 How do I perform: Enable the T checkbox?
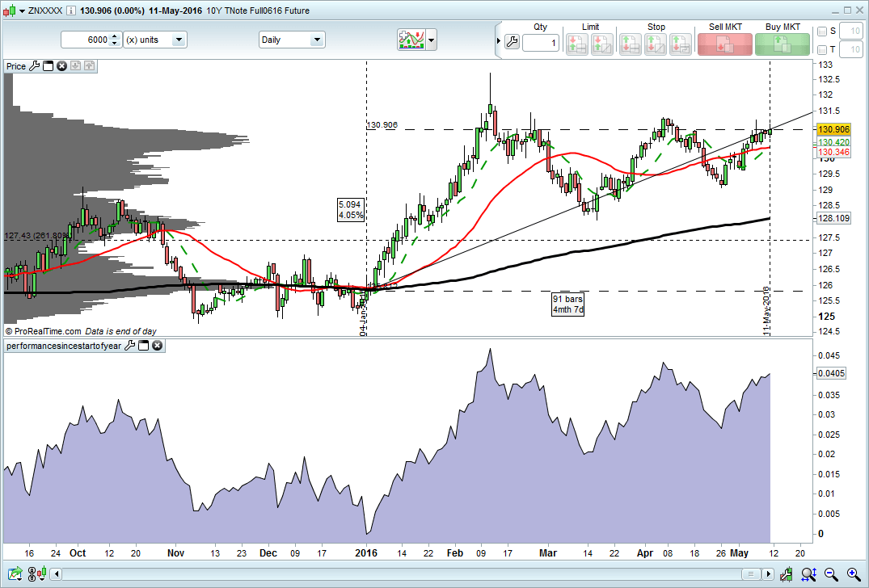coord(822,50)
